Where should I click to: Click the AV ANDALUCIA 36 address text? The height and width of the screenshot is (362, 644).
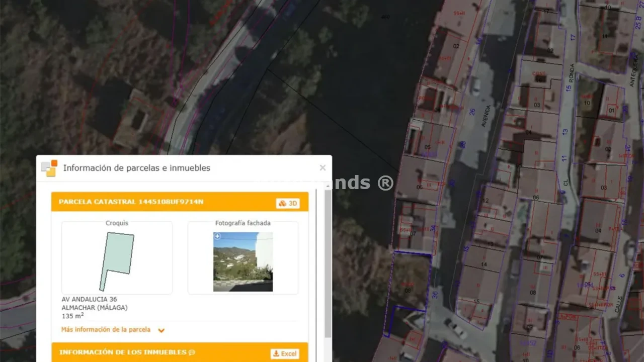[x=89, y=299]
